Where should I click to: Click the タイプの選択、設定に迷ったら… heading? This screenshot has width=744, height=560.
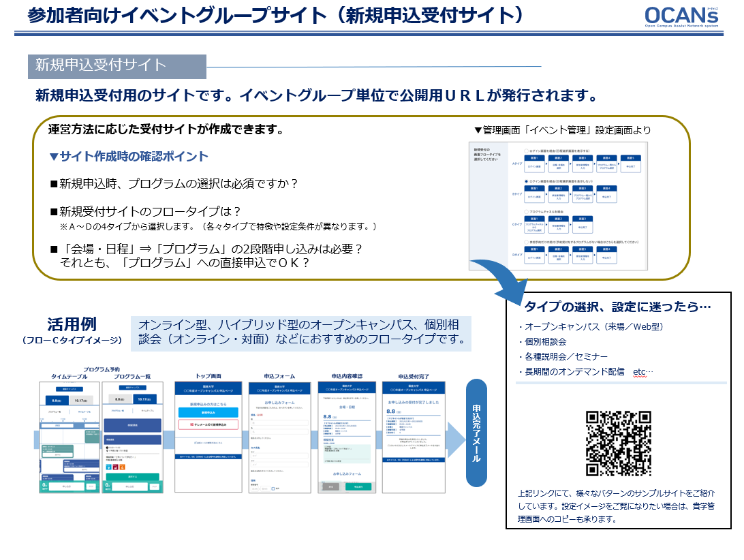point(617,307)
